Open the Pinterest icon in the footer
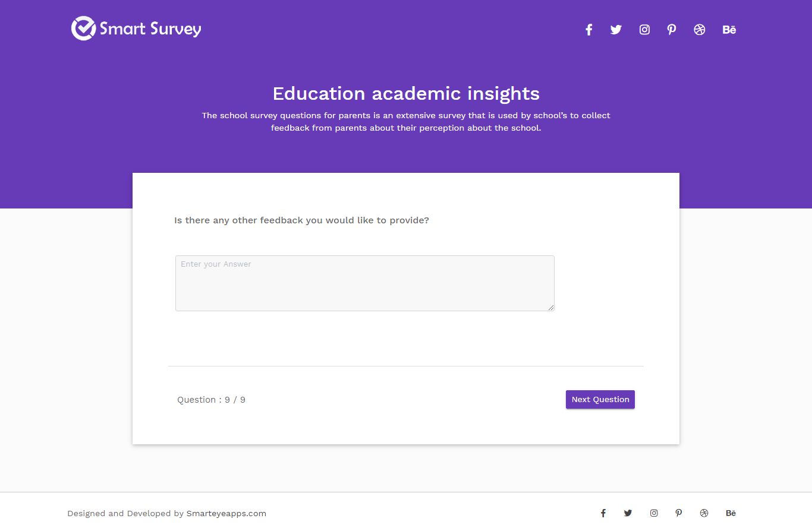Screen dimensions: 812x531 [679, 513]
